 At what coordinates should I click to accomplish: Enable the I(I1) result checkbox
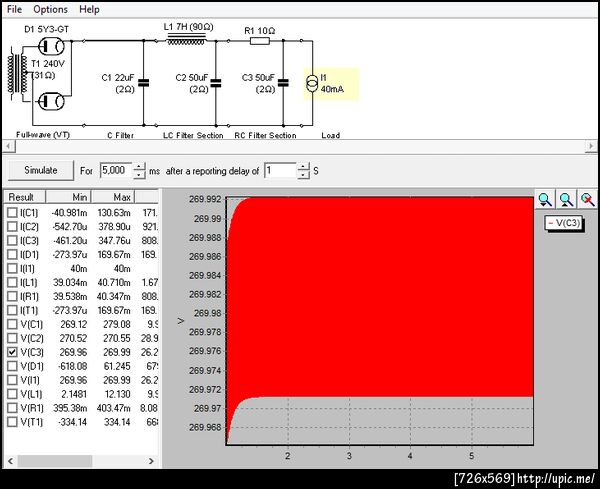coord(12,269)
